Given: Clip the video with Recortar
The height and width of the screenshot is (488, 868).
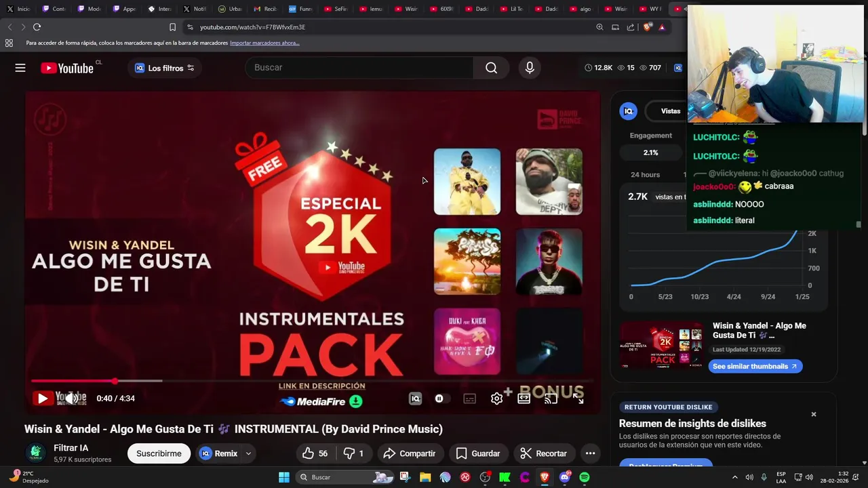Looking at the screenshot, I should pos(543,453).
